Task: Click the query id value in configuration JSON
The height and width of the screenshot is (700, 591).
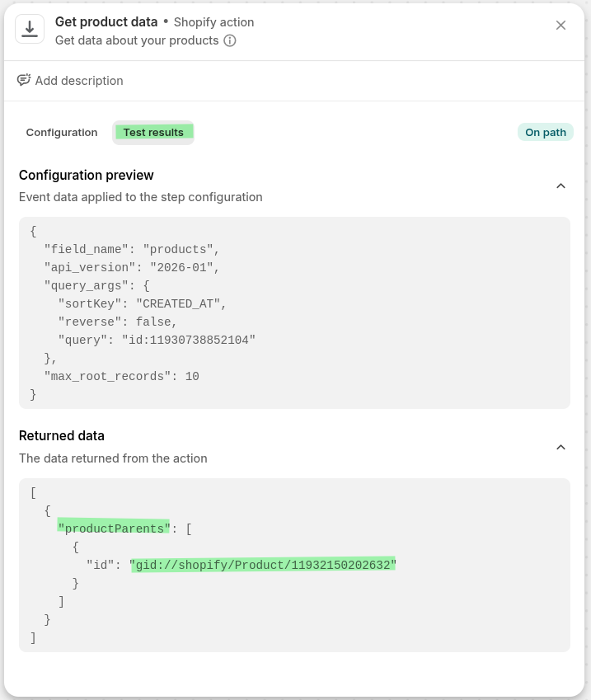Action: pos(189,340)
